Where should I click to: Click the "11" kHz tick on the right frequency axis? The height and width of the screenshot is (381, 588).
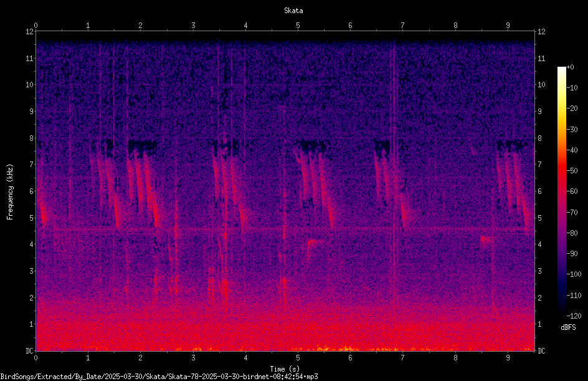click(541, 59)
